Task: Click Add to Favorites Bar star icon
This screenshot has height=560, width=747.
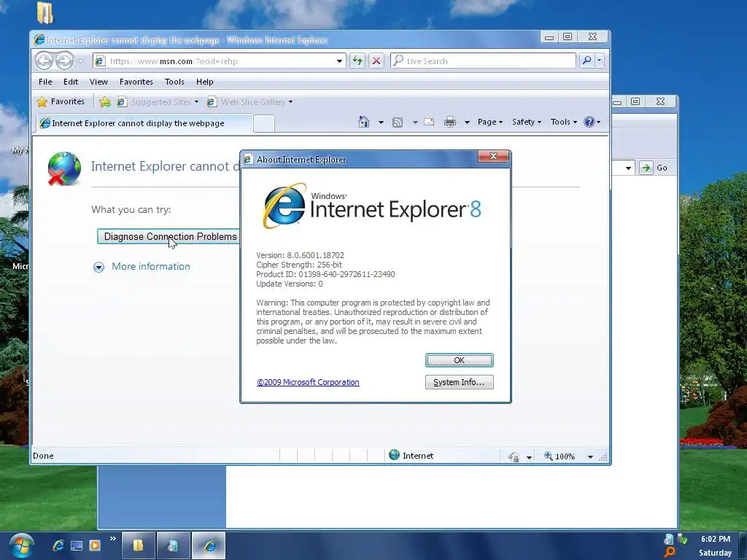Action: click(105, 102)
